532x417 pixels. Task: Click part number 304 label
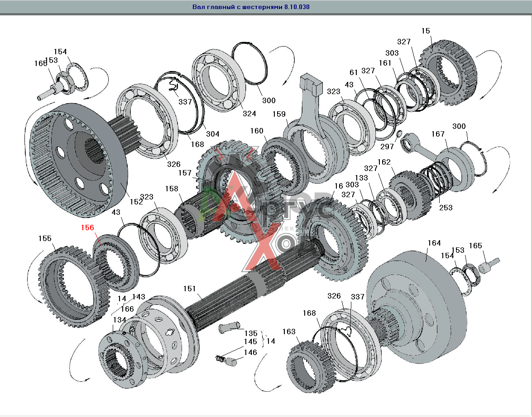[x=212, y=134]
